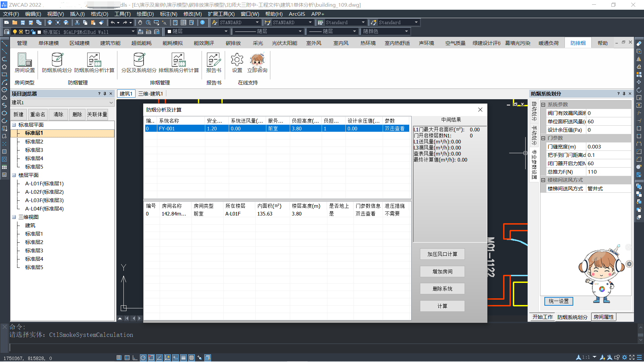Click the Print icon in toolbar
The height and width of the screenshot is (362, 644).
[50, 22]
